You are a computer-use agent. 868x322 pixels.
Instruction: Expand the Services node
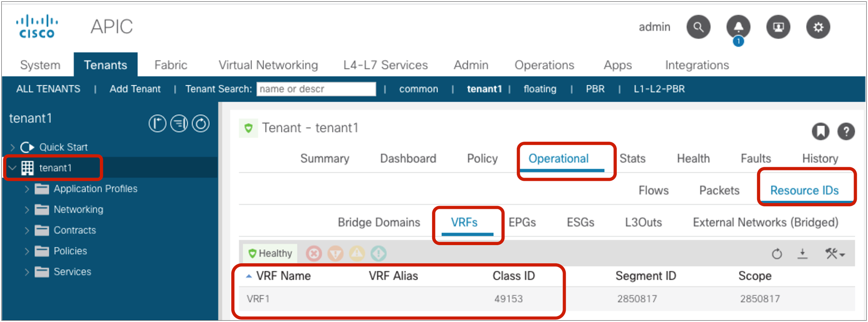(x=27, y=272)
